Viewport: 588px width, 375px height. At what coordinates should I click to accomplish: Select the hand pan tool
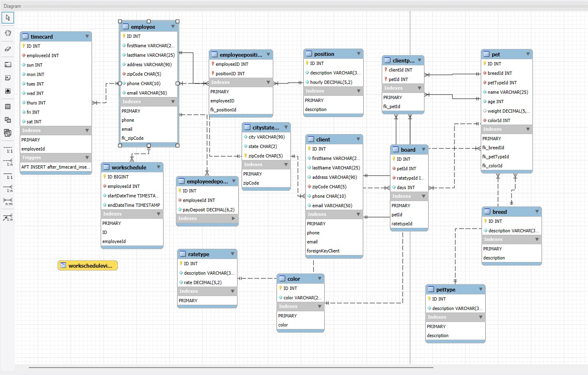tap(7, 33)
